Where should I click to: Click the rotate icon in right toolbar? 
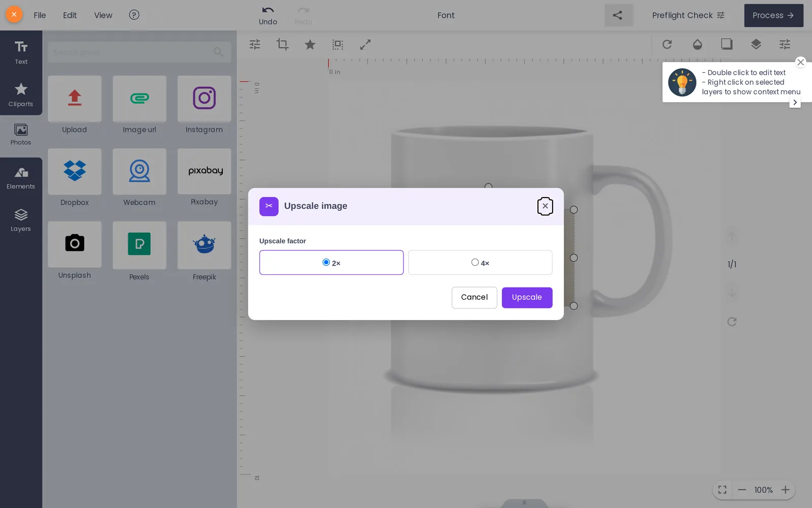667,44
